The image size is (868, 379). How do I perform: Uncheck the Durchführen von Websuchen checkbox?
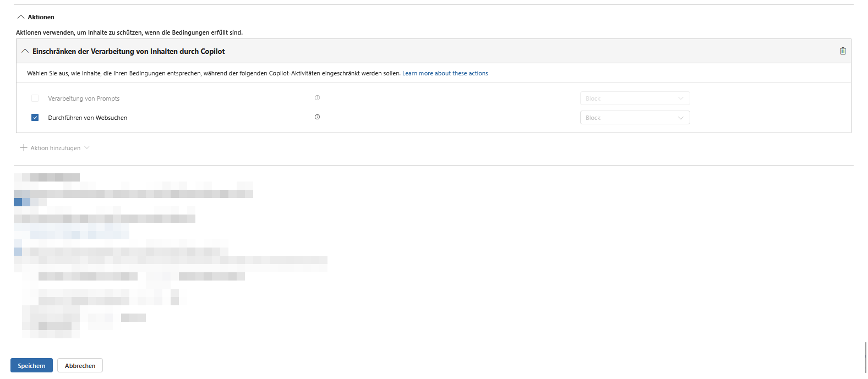35,118
